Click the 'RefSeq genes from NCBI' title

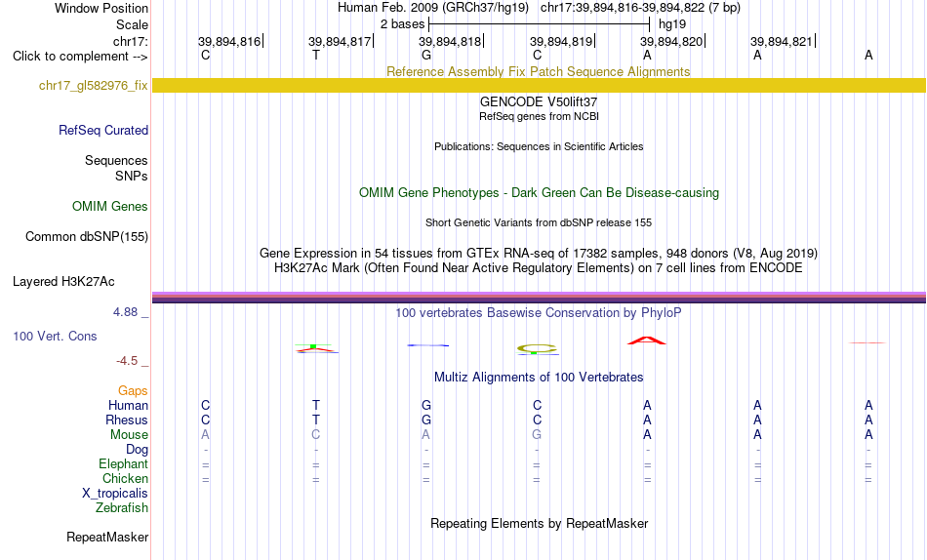pyautogui.click(x=539, y=116)
